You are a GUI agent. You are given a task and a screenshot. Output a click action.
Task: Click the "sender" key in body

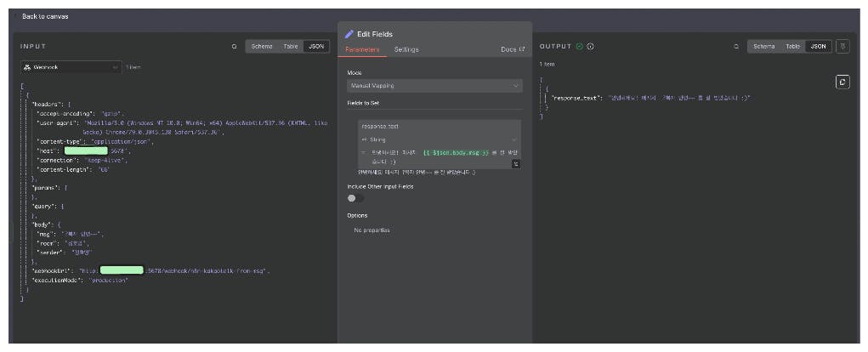click(x=50, y=253)
